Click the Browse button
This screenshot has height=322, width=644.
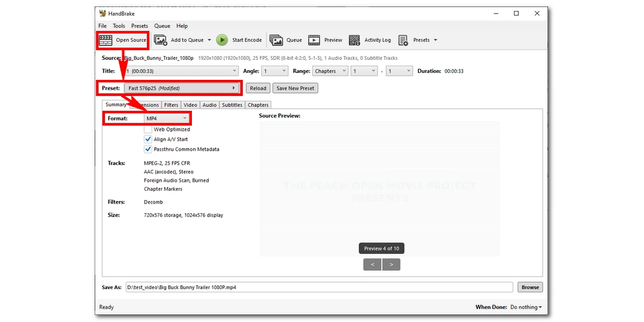coord(530,287)
